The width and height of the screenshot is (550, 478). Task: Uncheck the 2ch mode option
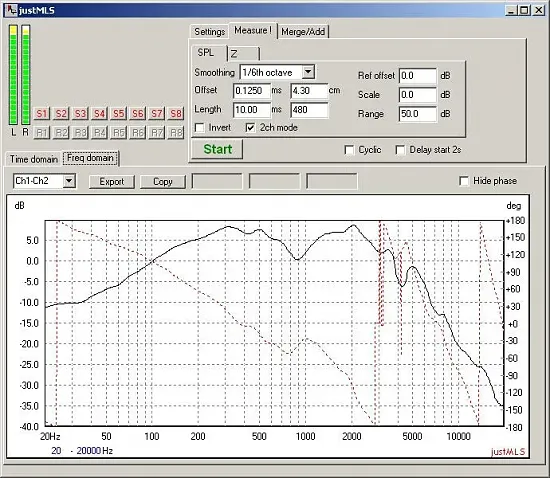[250, 128]
